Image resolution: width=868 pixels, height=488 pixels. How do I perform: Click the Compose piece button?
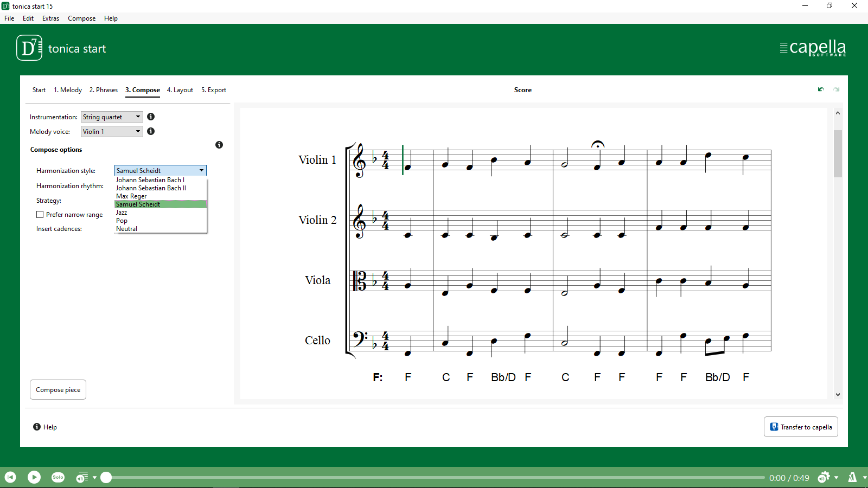pyautogui.click(x=58, y=390)
